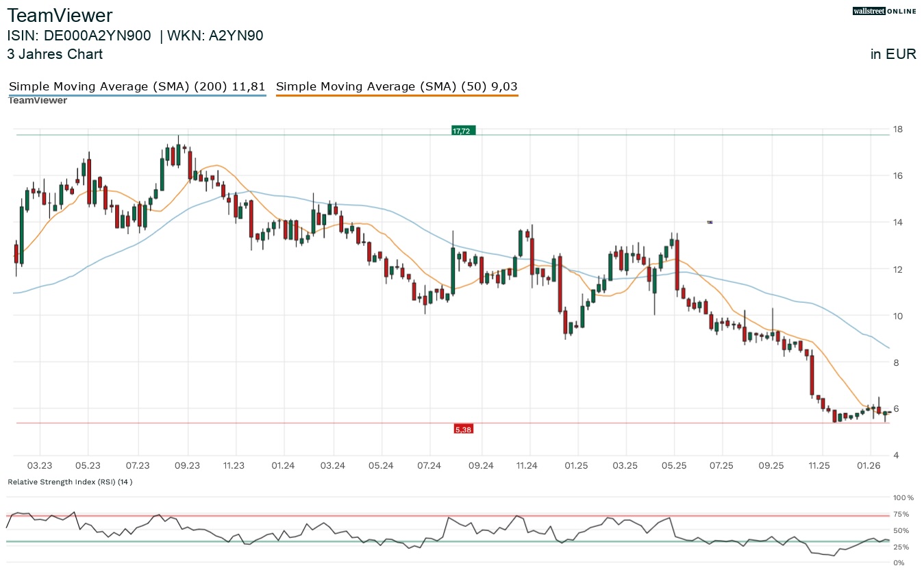This screenshot has width=924, height=581.
Task: Click the 75% RSI axis label
Action: pos(900,514)
